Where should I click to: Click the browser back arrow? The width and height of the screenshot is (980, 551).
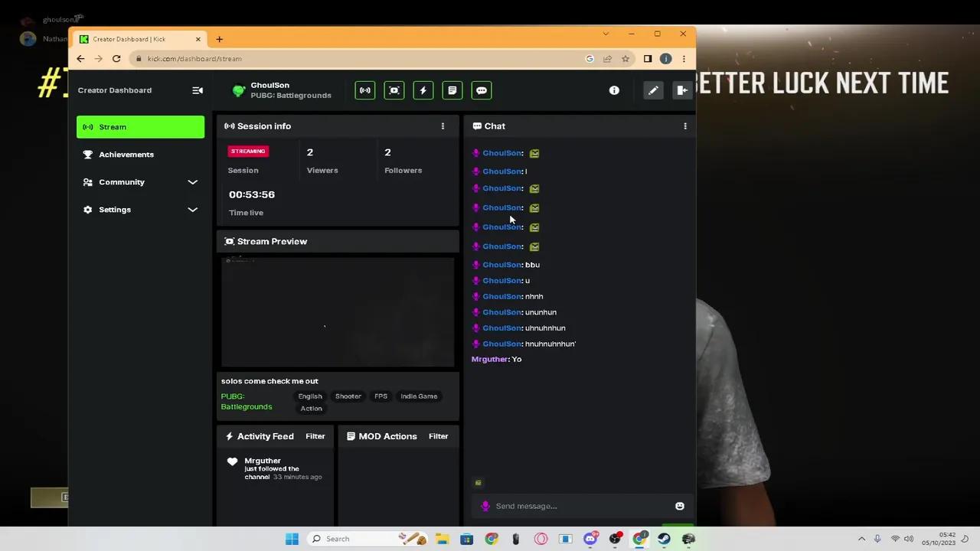80,59
